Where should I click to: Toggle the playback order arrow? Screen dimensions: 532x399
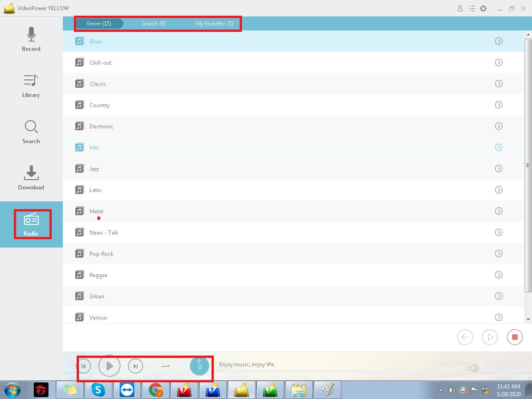[166, 366]
